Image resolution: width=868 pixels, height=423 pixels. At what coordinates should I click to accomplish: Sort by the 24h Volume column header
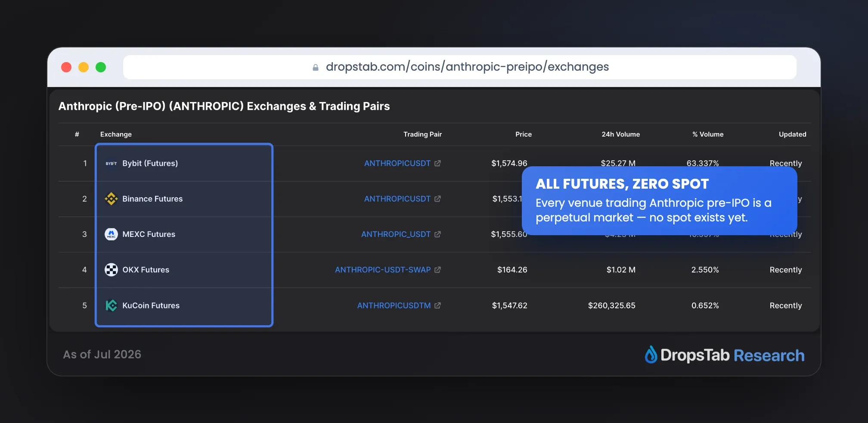[620, 134]
